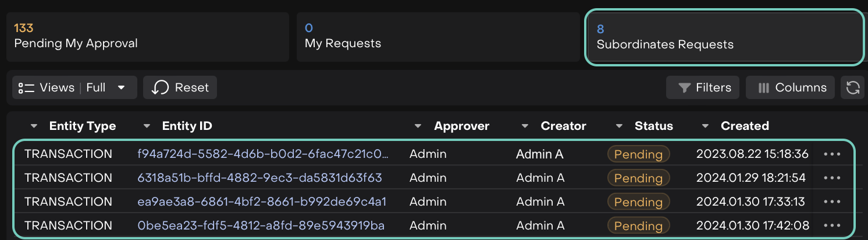Screen dimensions: 868x240
Task: Open entity ID starting with ea9ae3a8
Action: coord(262,202)
